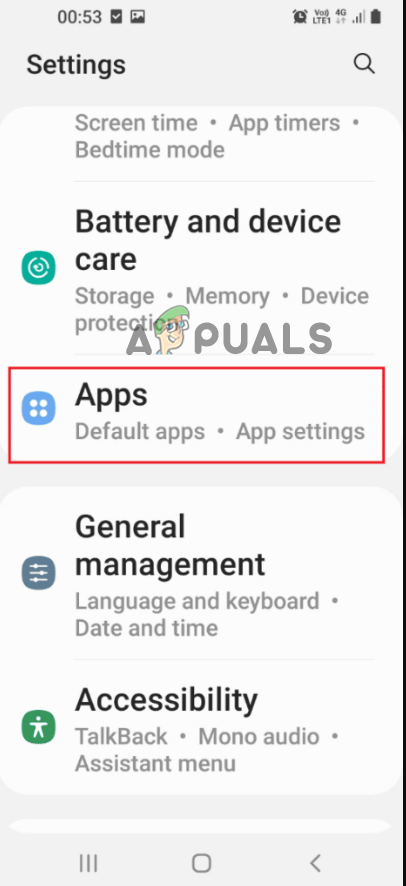Open Battery and device care
This screenshot has width=406, height=886.
(x=203, y=270)
